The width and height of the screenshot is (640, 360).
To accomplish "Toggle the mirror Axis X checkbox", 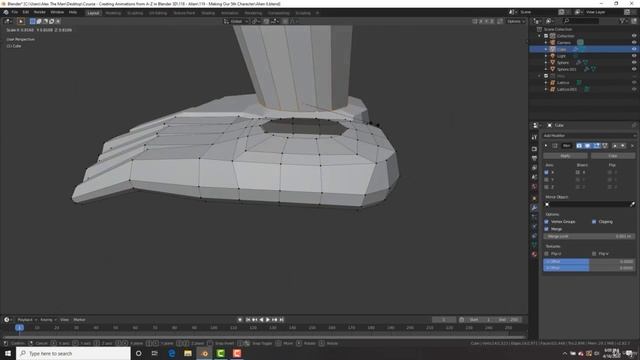I will click(x=547, y=173).
